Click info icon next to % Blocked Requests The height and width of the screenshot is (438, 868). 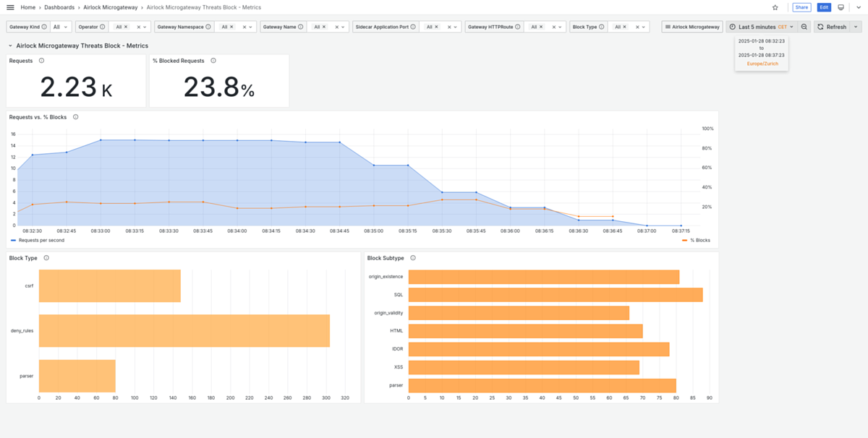click(x=213, y=61)
